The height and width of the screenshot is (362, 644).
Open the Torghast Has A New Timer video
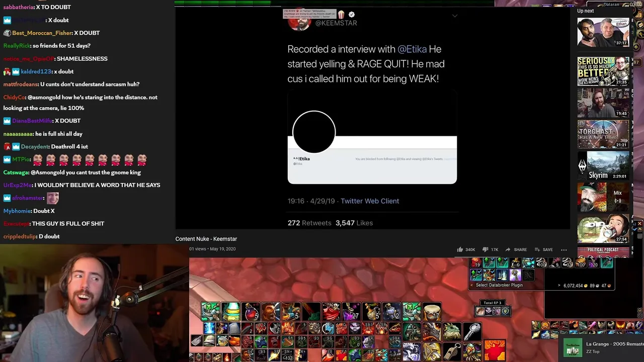(x=603, y=134)
